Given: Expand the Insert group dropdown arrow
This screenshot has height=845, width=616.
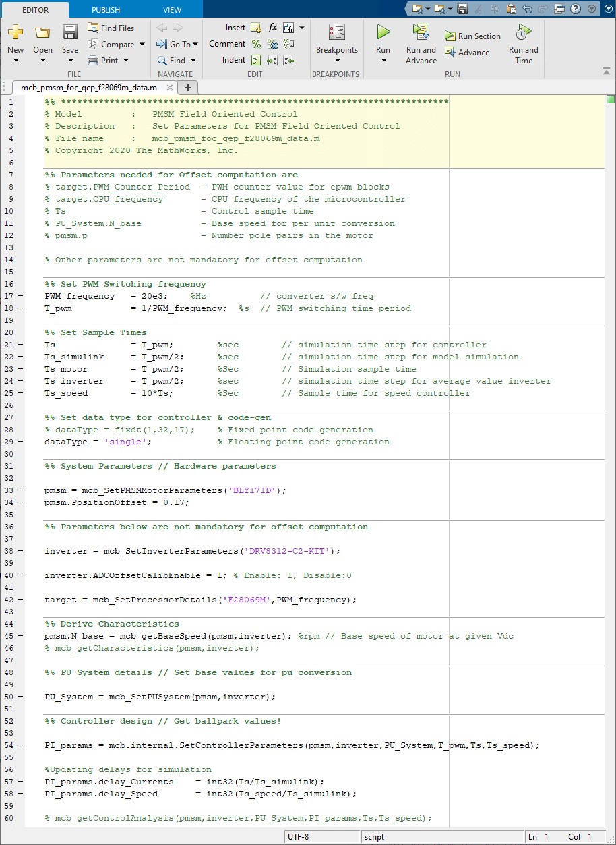Looking at the screenshot, I should click(302, 28).
